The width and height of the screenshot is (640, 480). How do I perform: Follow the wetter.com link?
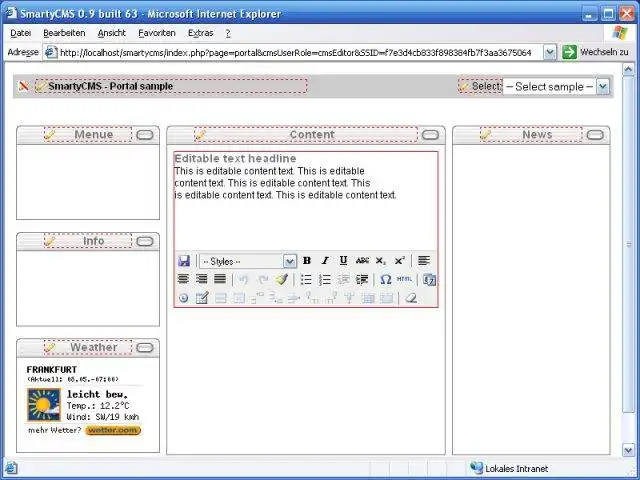tap(113, 430)
